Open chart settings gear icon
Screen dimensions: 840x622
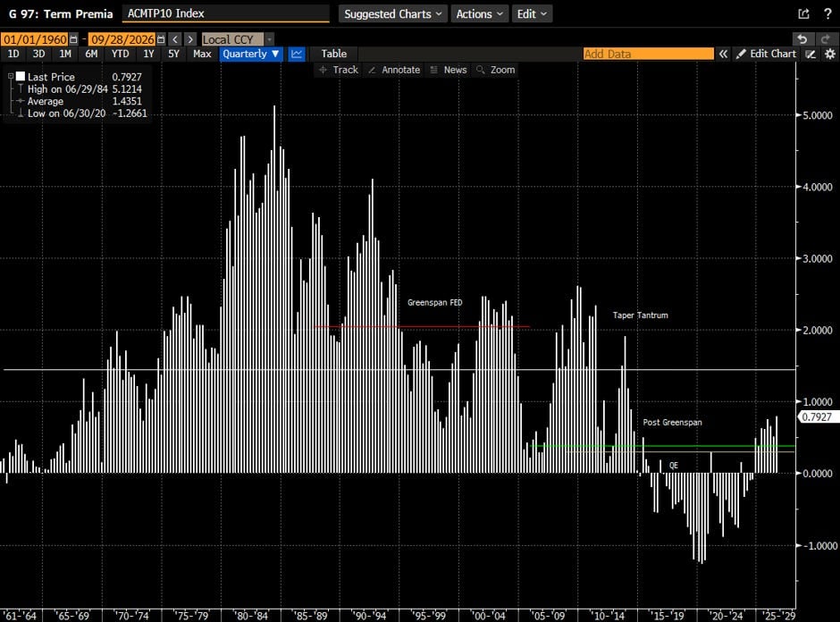pyautogui.click(x=830, y=54)
